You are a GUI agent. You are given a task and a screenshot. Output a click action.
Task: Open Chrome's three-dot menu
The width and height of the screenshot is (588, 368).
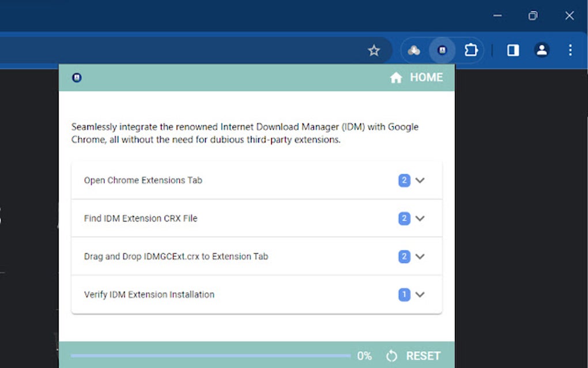coord(570,50)
